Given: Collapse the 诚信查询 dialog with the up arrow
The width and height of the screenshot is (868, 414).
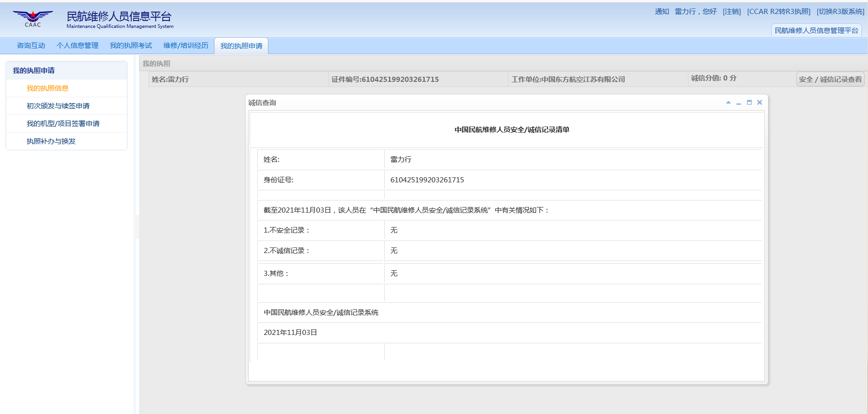Looking at the screenshot, I should click(728, 102).
